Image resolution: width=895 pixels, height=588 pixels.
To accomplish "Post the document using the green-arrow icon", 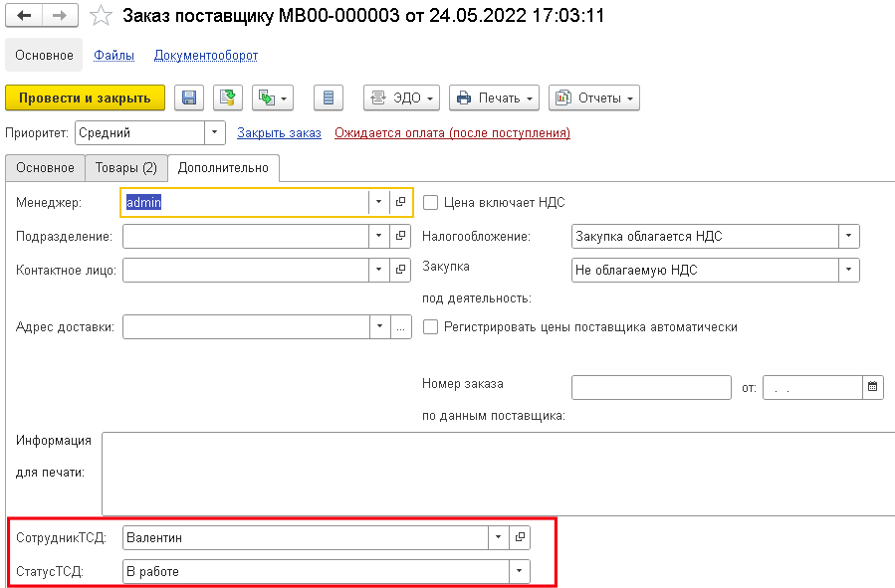I will tap(228, 98).
